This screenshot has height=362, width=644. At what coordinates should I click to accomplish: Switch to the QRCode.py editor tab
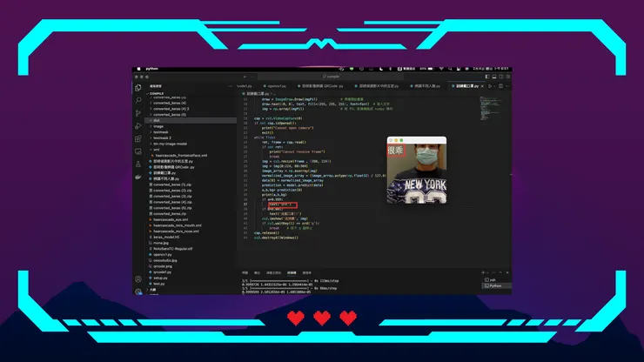[320, 86]
